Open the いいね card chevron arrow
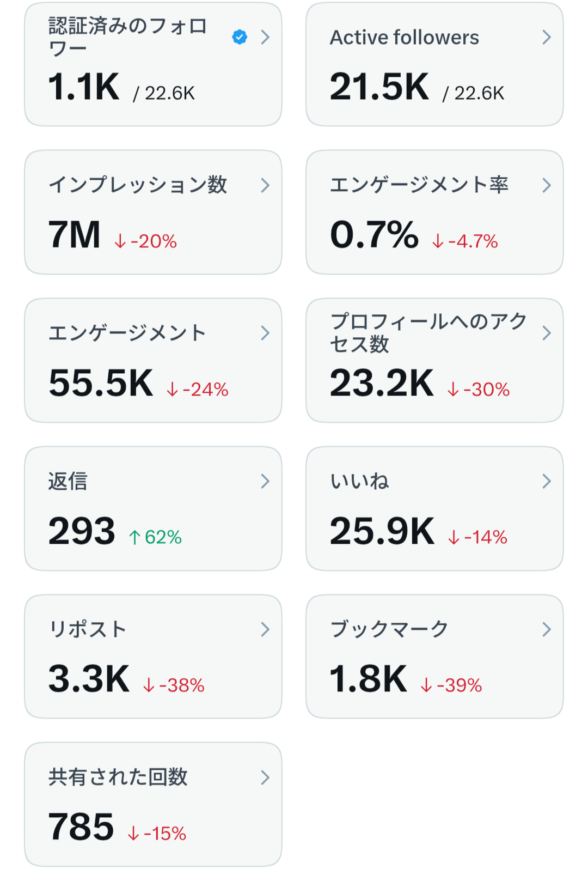The image size is (588, 875). click(x=547, y=481)
